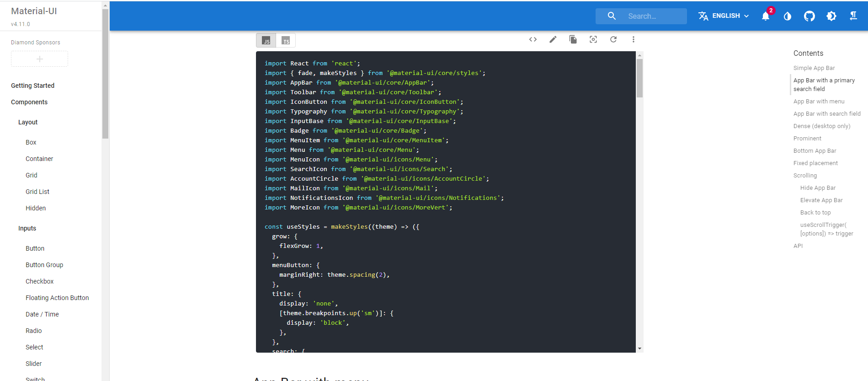Expand Getting Started section
Screen dimensions: 868x381
32,86
